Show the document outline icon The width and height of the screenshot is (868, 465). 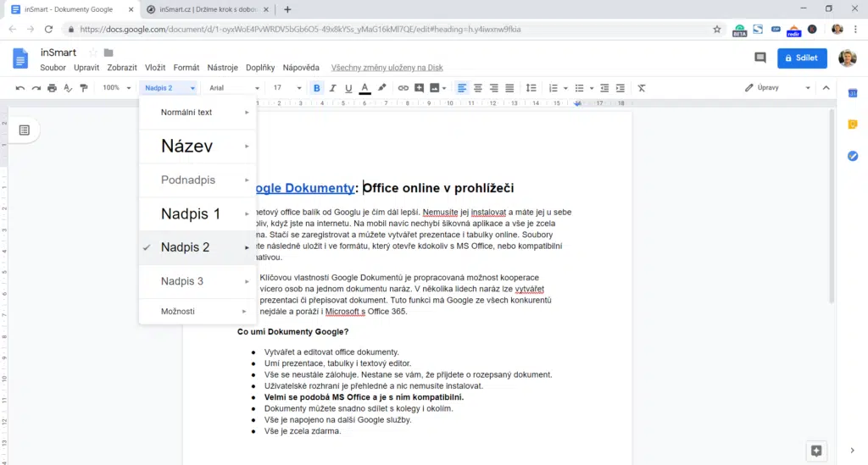pos(24,130)
